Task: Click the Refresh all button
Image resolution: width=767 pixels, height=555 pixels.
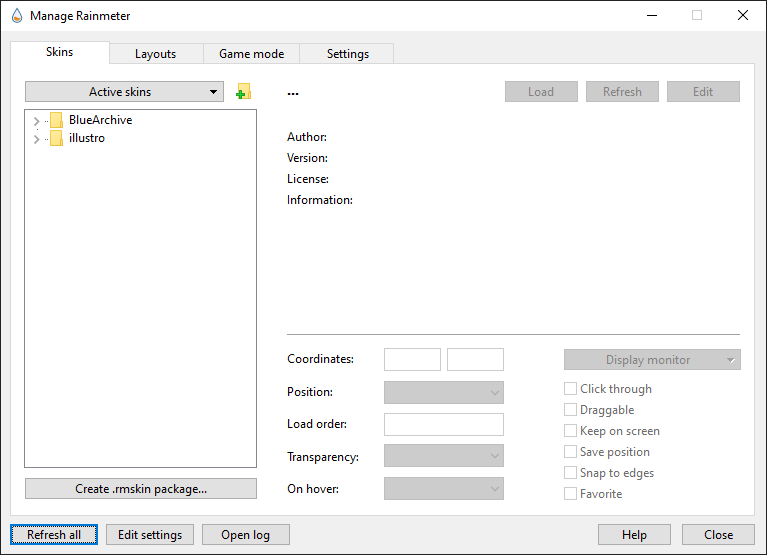Action: coord(54,534)
